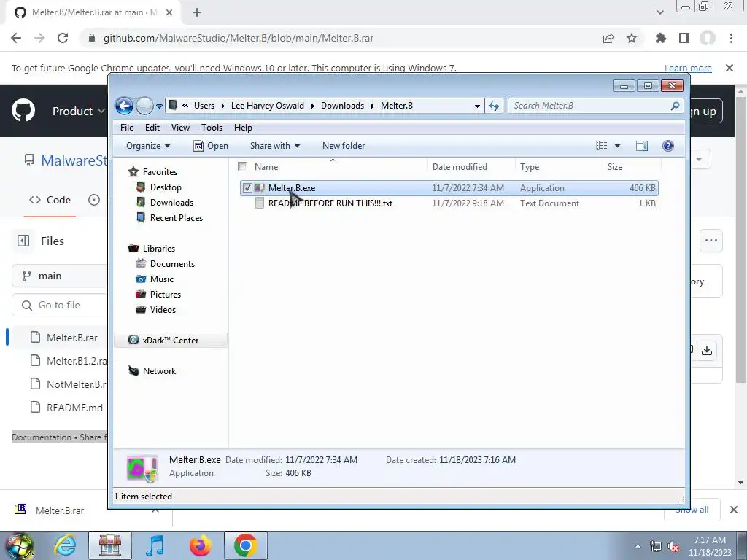Click the GitHub logo on the page

click(23, 111)
